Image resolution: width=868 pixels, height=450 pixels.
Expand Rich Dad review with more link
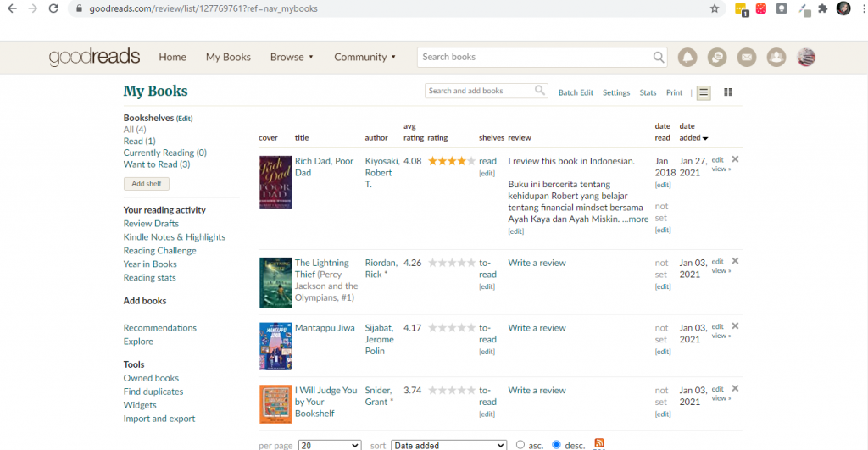pyautogui.click(x=635, y=219)
